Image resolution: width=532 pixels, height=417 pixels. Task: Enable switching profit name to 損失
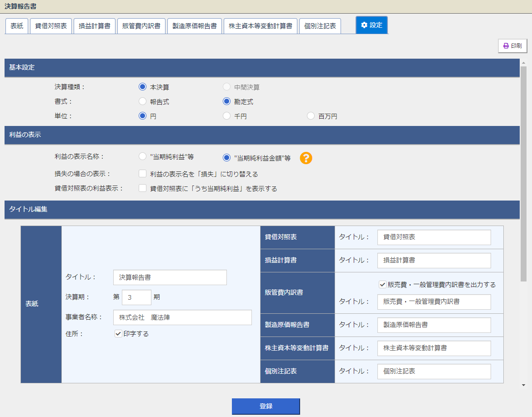click(143, 174)
